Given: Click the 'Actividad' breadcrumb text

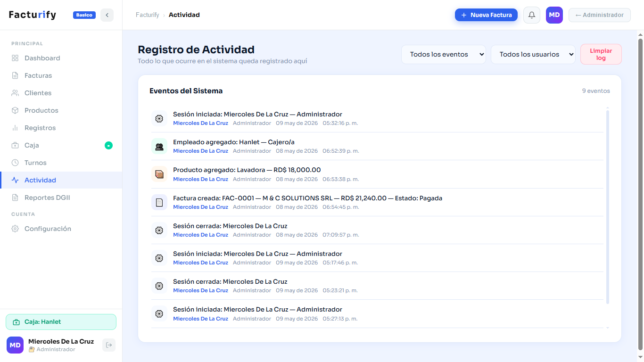Looking at the screenshot, I should click(184, 15).
